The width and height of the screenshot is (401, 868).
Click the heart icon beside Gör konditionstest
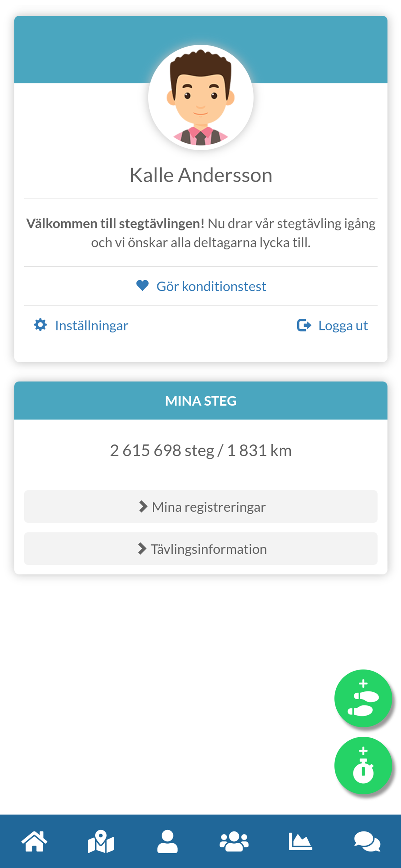pos(142,285)
